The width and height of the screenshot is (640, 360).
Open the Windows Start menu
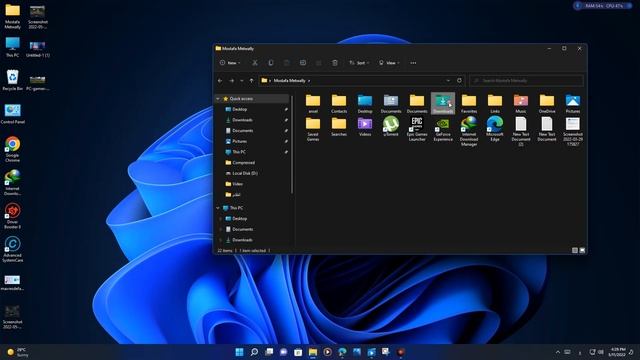tap(240, 352)
